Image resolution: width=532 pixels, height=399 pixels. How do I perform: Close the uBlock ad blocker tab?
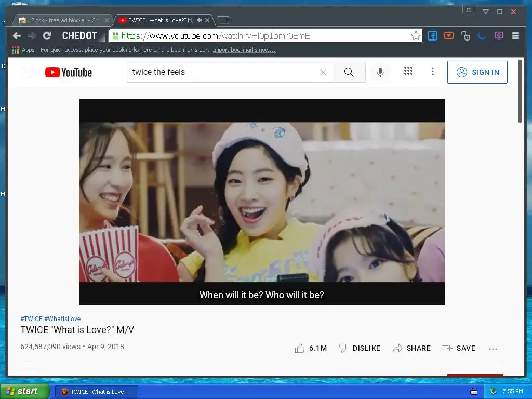pos(107,20)
